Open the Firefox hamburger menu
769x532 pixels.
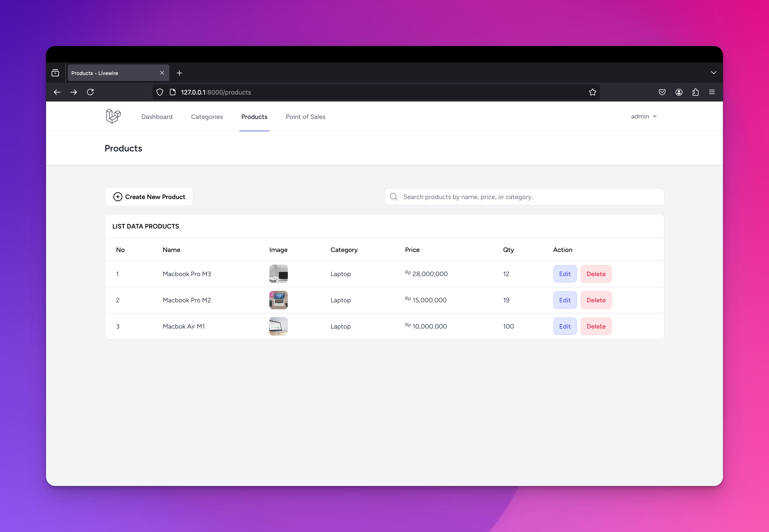tap(712, 92)
